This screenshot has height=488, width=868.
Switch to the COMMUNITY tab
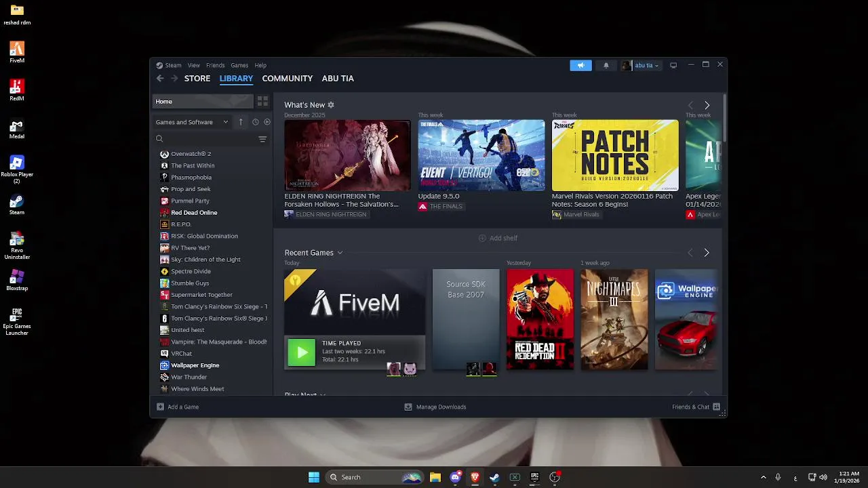coord(288,79)
